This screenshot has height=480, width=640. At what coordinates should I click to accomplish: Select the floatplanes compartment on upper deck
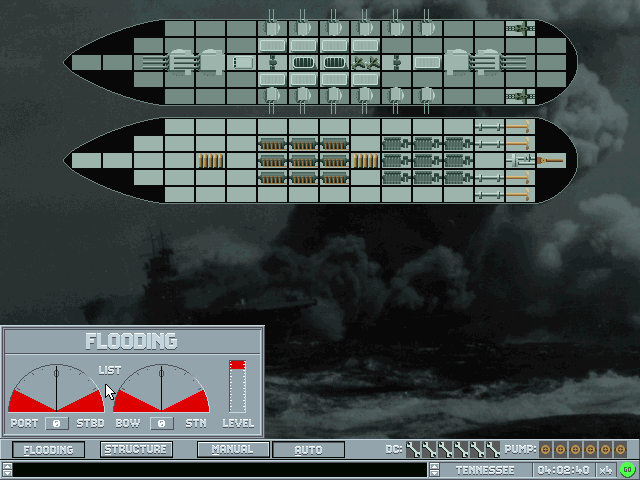point(365,62)
